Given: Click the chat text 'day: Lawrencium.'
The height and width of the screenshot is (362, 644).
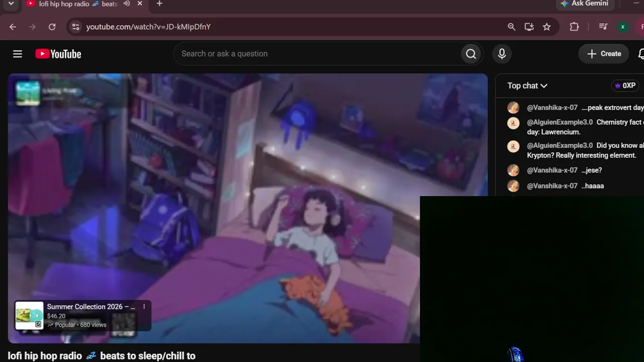Looking at the screenshot, I should tap(553, 132).
